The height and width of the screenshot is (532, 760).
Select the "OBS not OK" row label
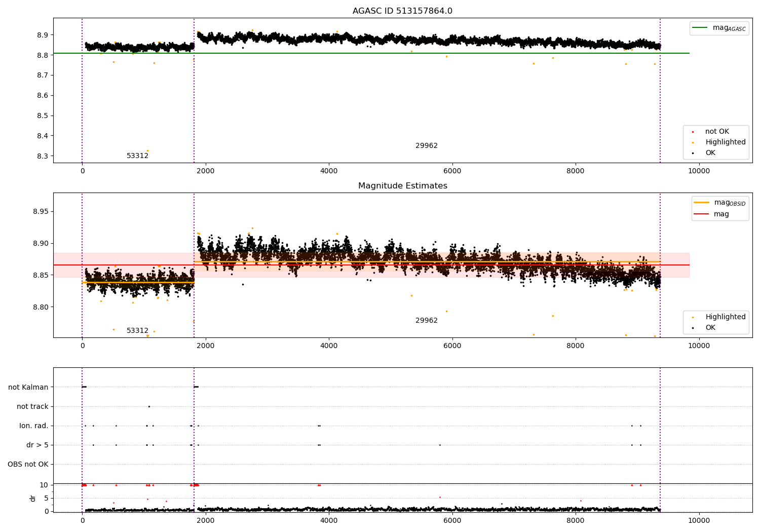tap(28, 464)
